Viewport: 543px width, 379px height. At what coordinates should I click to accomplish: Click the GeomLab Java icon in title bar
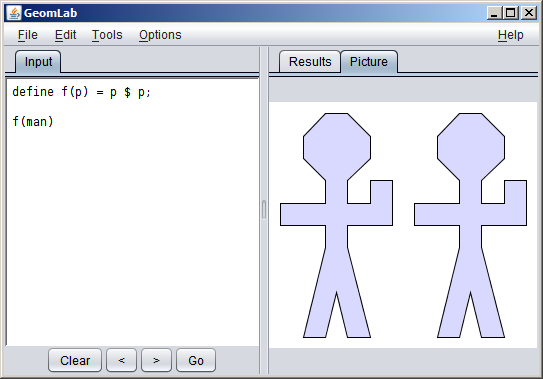coord(14,13)
